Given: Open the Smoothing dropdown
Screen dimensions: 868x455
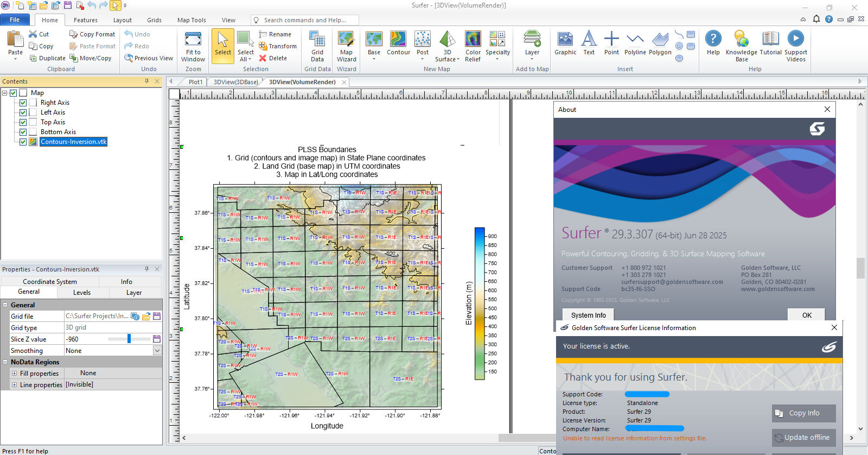Looking at the screenshot, I should click(x=157, y=351).
